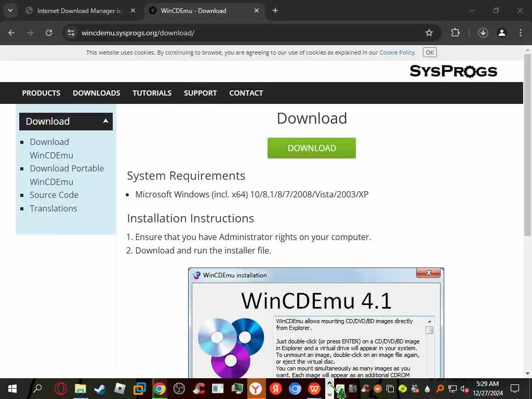Open the SUPPORT menu
The image size is (532, 399).
coord(200,93)
